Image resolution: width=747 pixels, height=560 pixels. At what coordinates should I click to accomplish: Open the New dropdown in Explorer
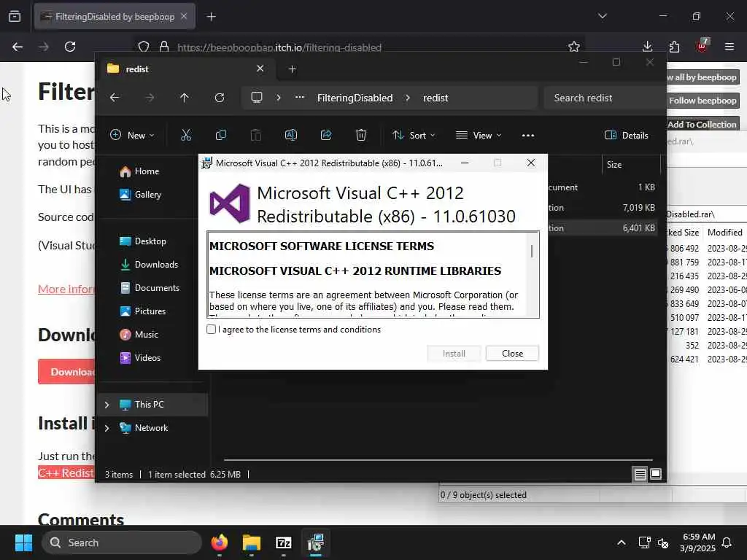click(x=133, y=135)
